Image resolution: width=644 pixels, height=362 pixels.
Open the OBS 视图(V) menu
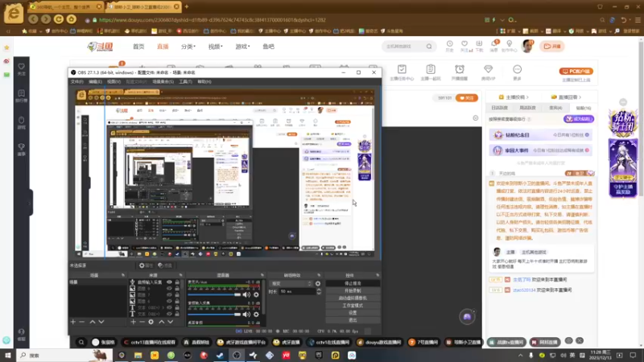[x=114, y=82]
